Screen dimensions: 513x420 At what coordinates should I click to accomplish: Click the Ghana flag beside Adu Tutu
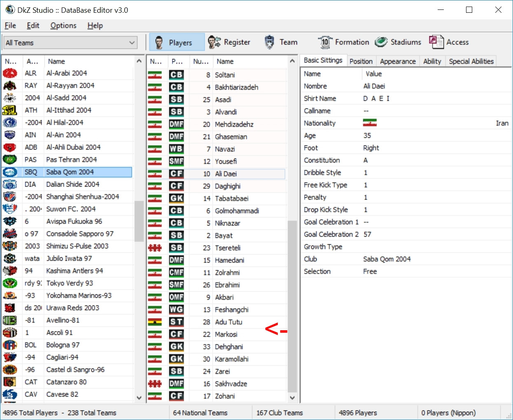pos(155,322)
